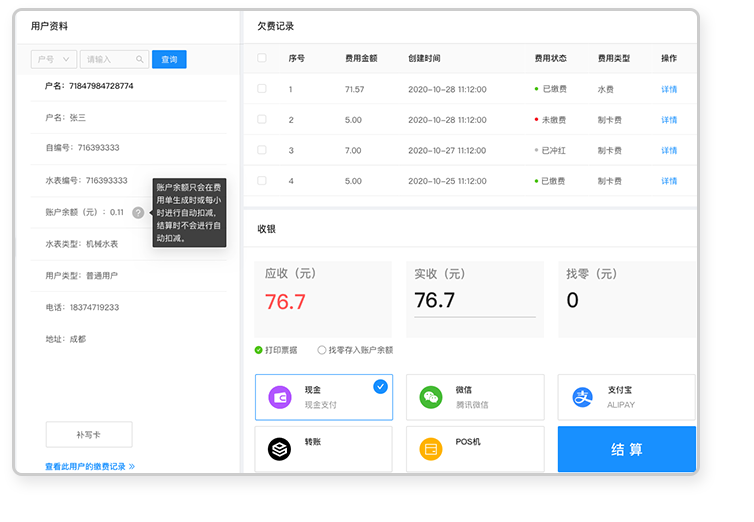Click the 补写卡 button
Viewport: 754px width, 522px height.
tap(89, 435)
